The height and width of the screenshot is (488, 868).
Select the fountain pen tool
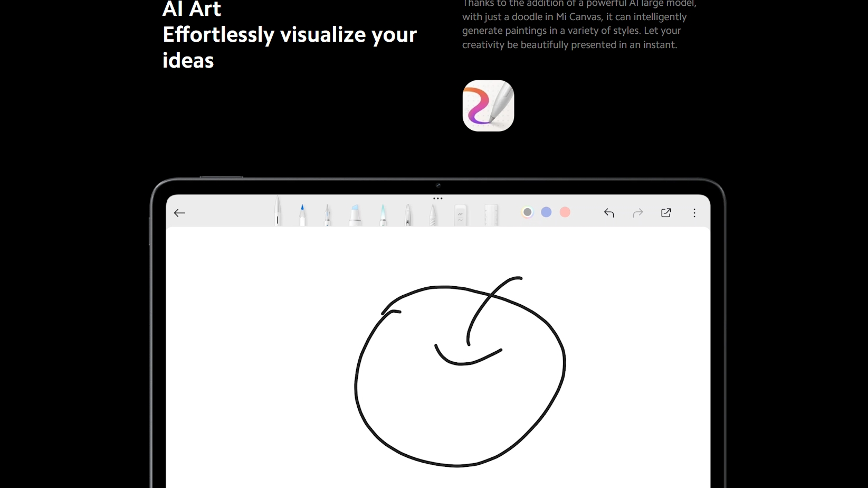point(328,215)
